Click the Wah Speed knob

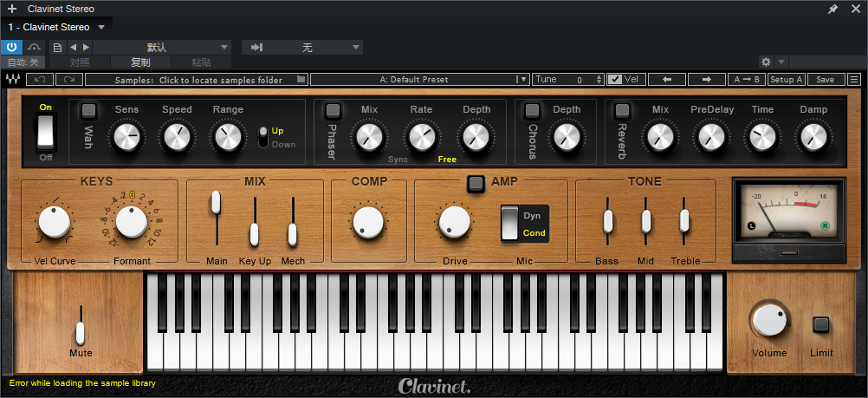[177, 136]
